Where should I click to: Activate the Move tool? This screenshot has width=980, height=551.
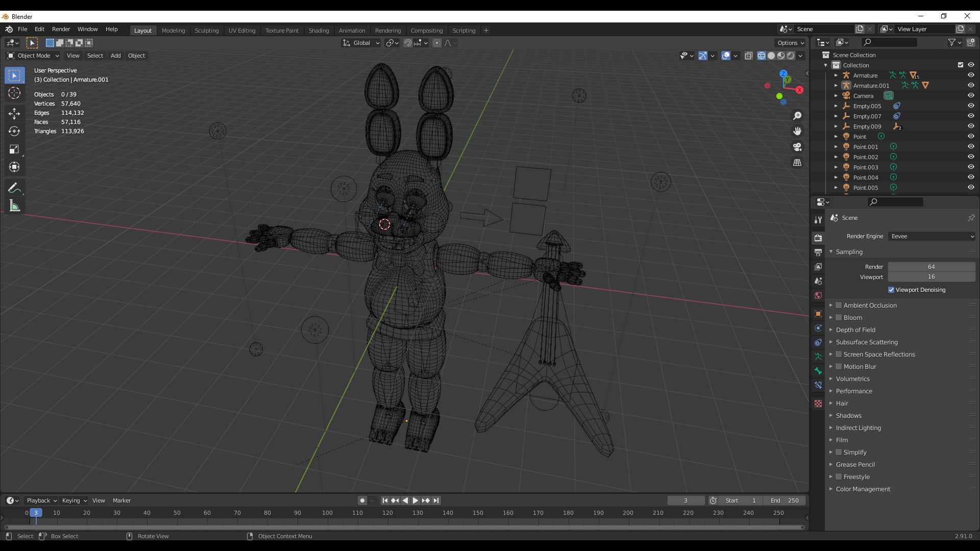click(x=14, y=113)
